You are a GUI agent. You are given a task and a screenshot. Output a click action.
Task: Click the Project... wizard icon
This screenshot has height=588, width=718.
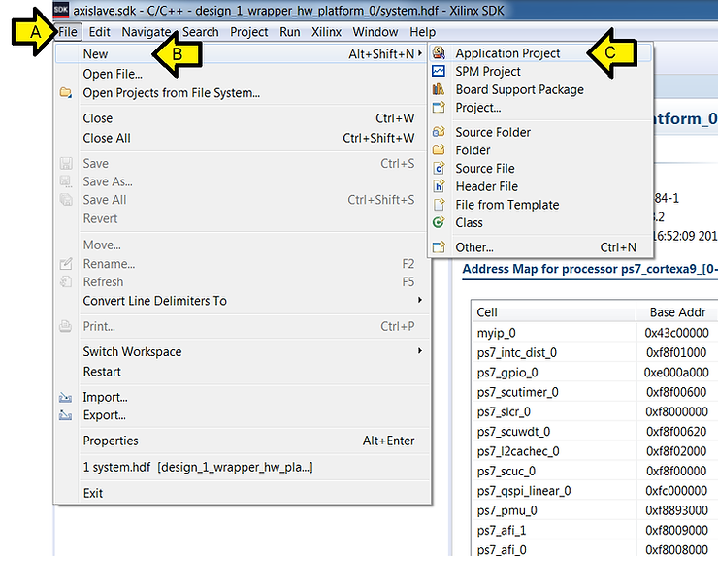pyautogui.click(x=439, y=108)
